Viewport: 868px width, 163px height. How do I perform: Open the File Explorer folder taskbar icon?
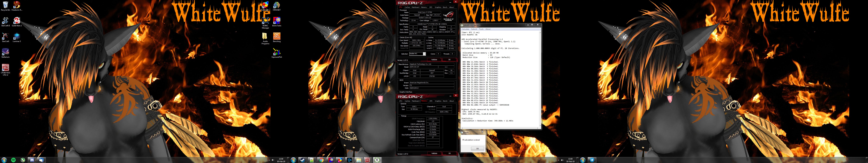[x=359, y=160]
